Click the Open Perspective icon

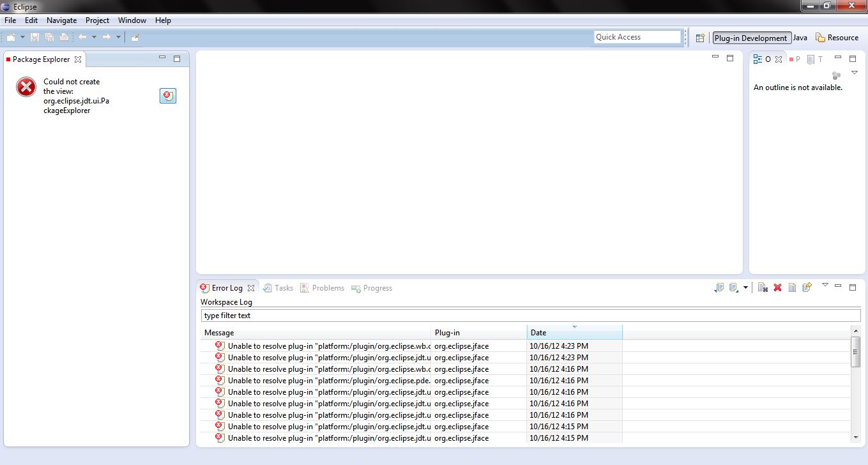click(x=700, y=38)
